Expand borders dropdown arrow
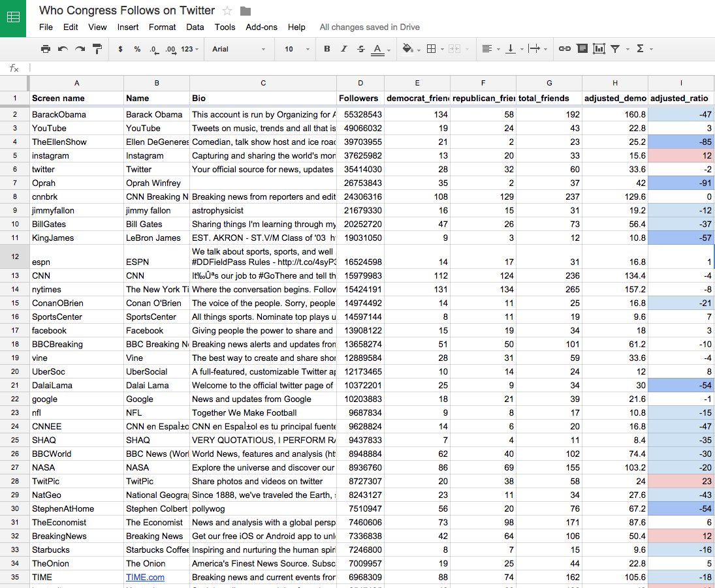This screenshot has height=588, width=715. [442, 49]
